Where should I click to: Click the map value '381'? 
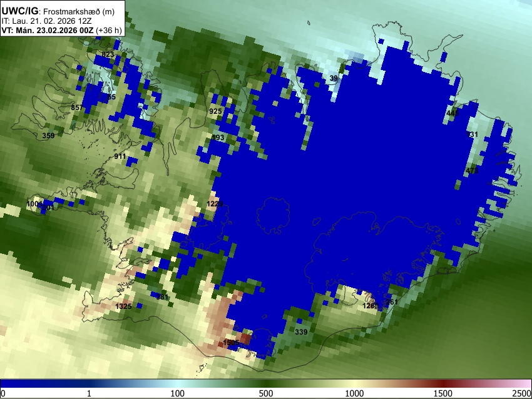coord(162,297)
